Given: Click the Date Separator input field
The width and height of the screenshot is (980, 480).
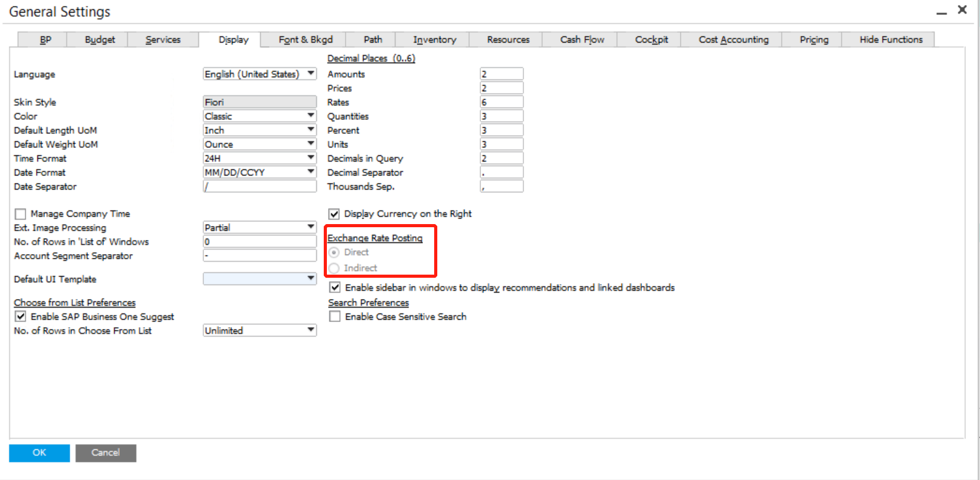Looking at the screenshot, I should click(x=260, y=187).
